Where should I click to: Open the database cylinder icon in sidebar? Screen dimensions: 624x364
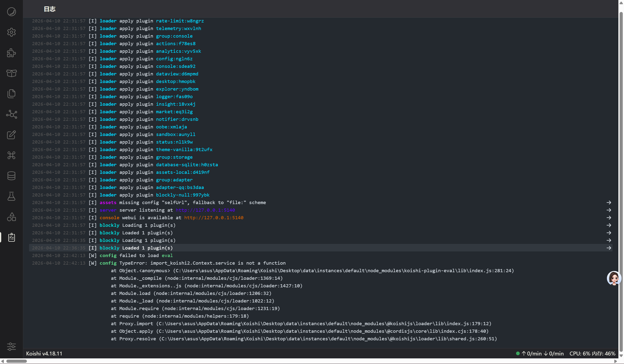pyautogui.click(x=11, y=176)
